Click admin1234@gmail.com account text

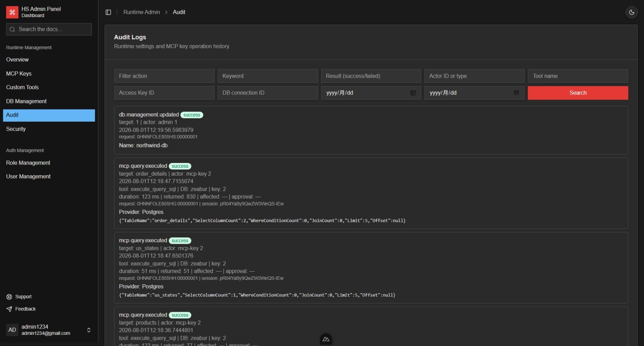click(46, 333)
